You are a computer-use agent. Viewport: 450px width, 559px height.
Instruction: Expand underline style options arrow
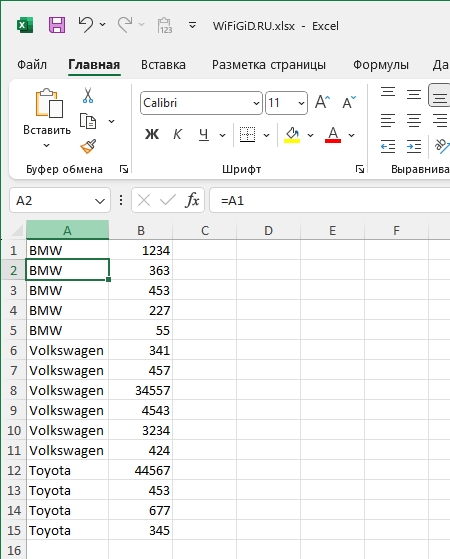point(222,135)
